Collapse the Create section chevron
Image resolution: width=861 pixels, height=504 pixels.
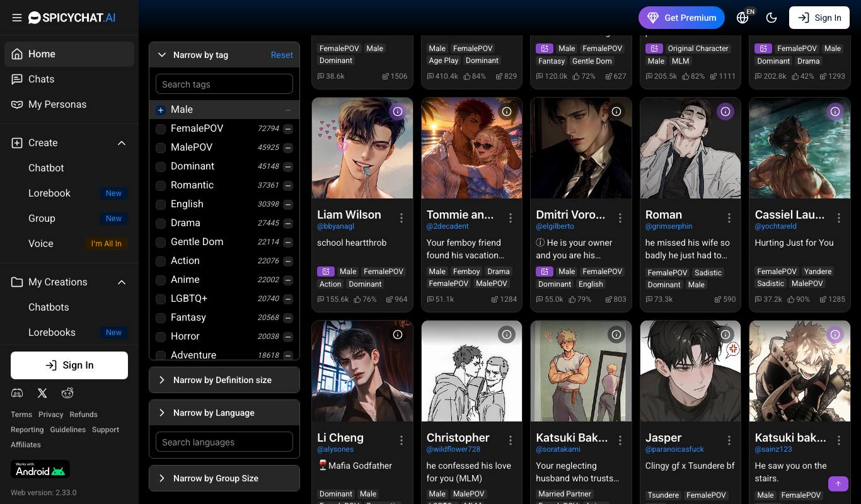122,143
